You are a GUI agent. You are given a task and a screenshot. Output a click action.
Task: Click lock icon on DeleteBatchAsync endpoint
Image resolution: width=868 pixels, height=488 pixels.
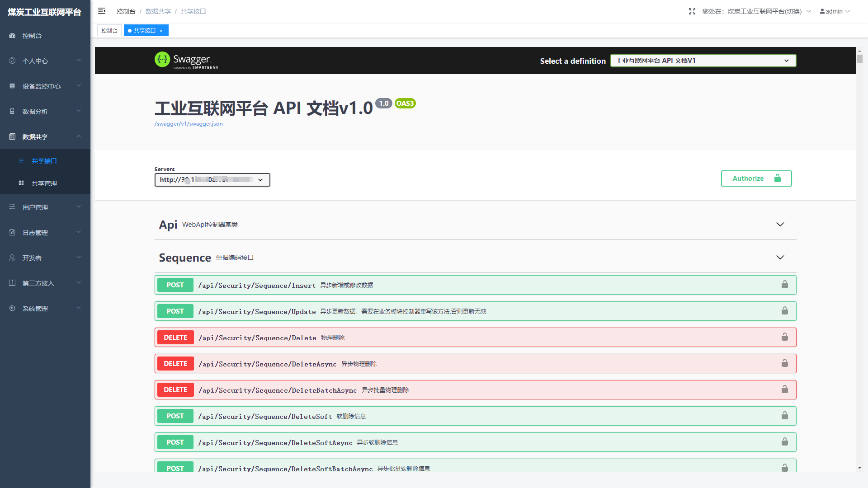tap(784, 389)
